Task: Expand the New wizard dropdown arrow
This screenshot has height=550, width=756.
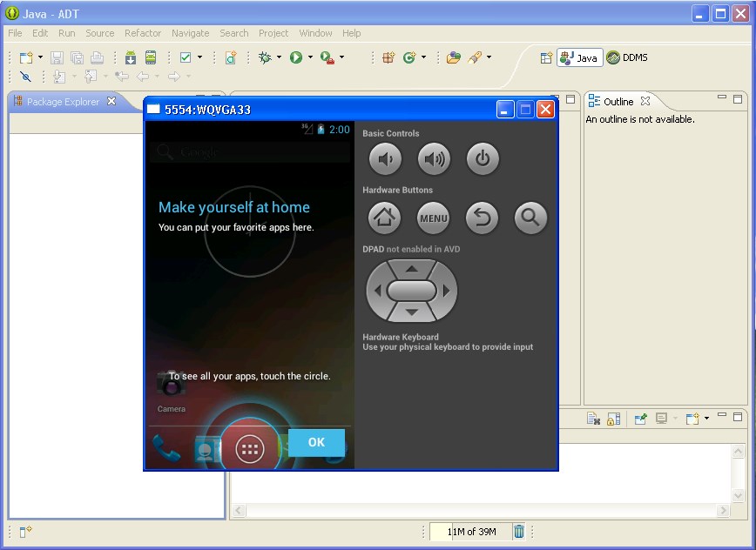Action: [x=40, y=57]
